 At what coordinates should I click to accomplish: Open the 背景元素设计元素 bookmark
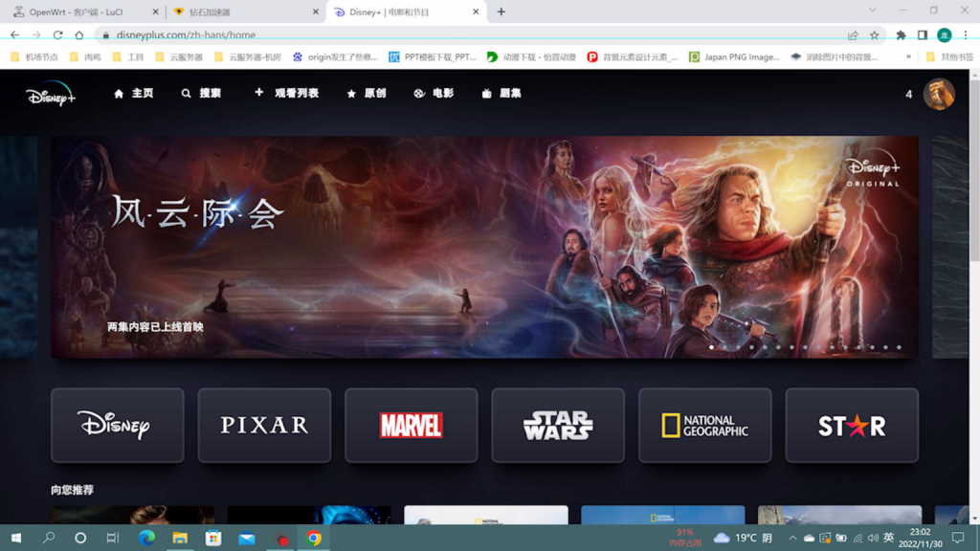[633, 56]
